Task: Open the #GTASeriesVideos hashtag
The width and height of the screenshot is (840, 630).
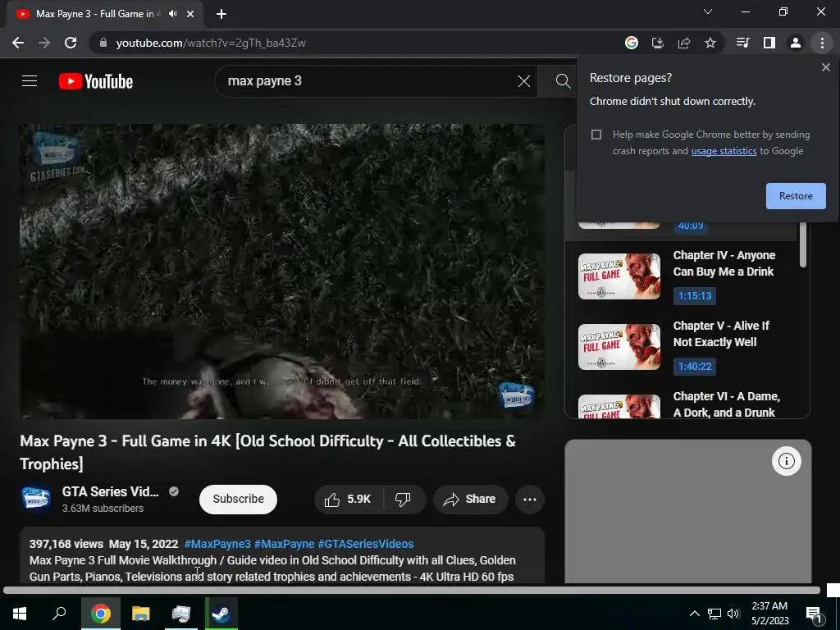Action: [x=365, y=544]
